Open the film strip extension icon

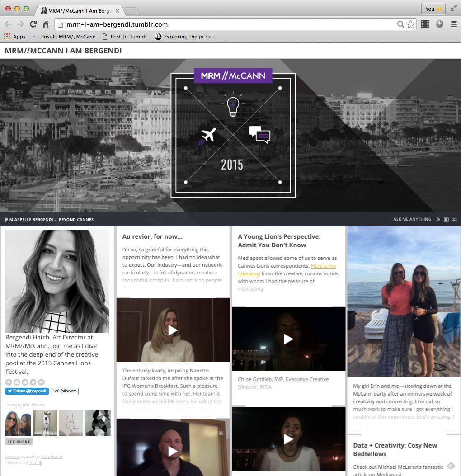(x=425, y=24)
